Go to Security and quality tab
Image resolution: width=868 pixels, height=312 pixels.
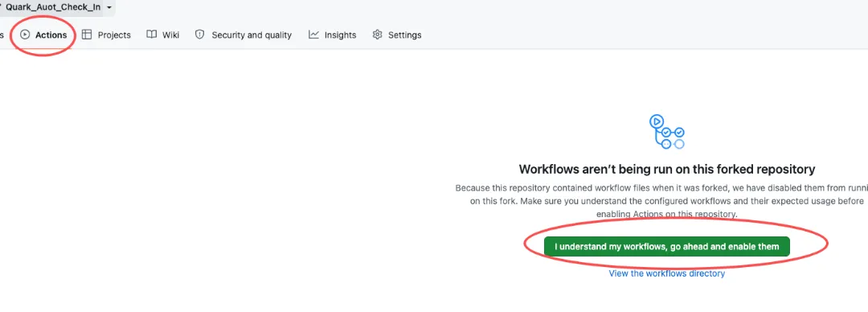coord(243,35)
